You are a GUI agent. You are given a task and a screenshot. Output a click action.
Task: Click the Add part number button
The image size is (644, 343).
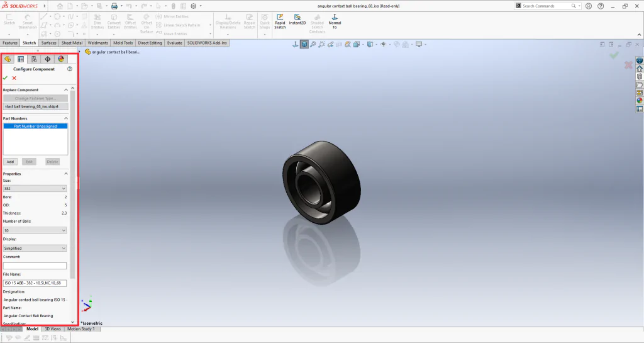[x=10, y=162]
